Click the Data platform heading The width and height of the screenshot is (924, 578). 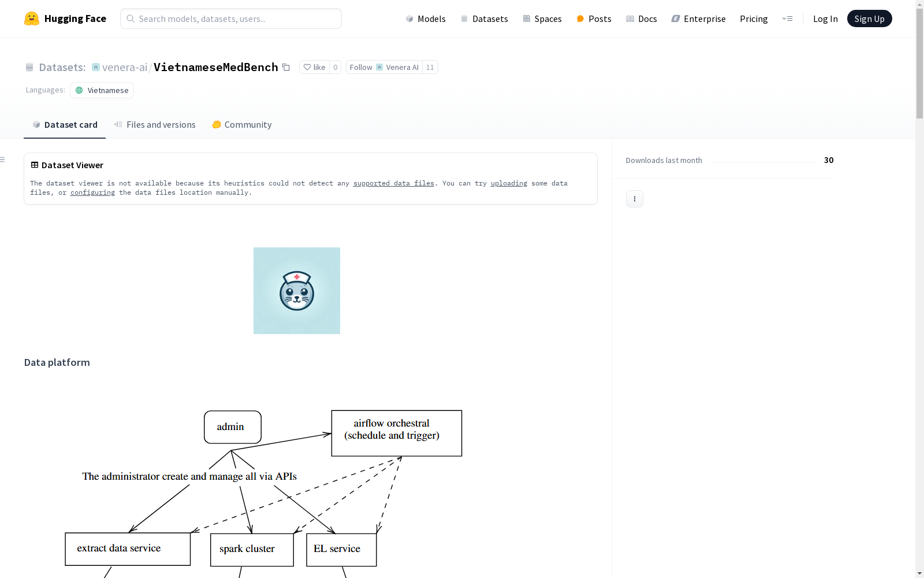click(x=57, y=362)
